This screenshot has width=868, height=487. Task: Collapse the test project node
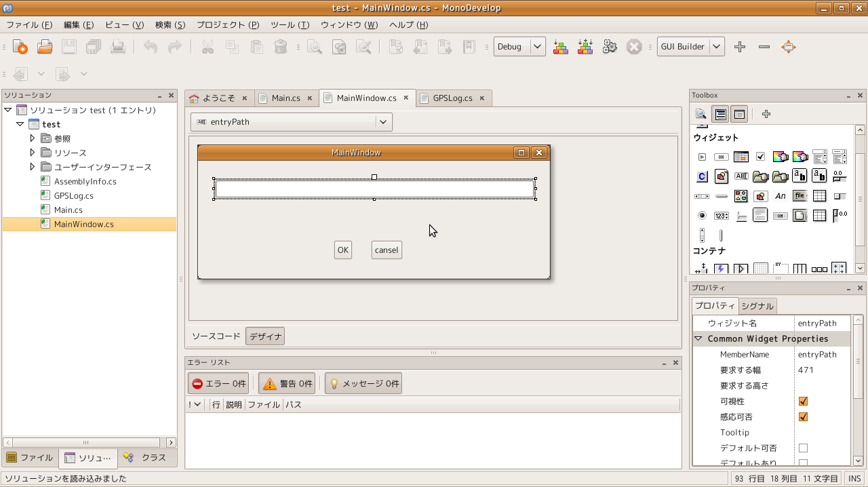point(20,124)
